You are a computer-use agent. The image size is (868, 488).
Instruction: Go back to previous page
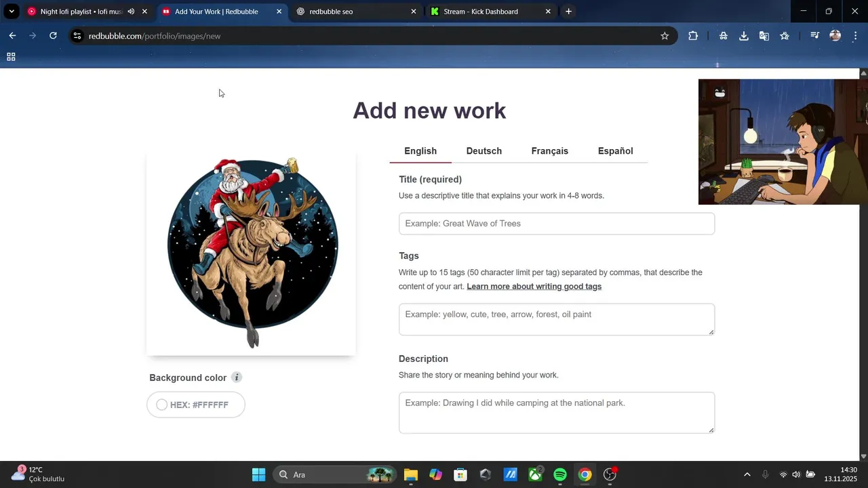(12, 36)
